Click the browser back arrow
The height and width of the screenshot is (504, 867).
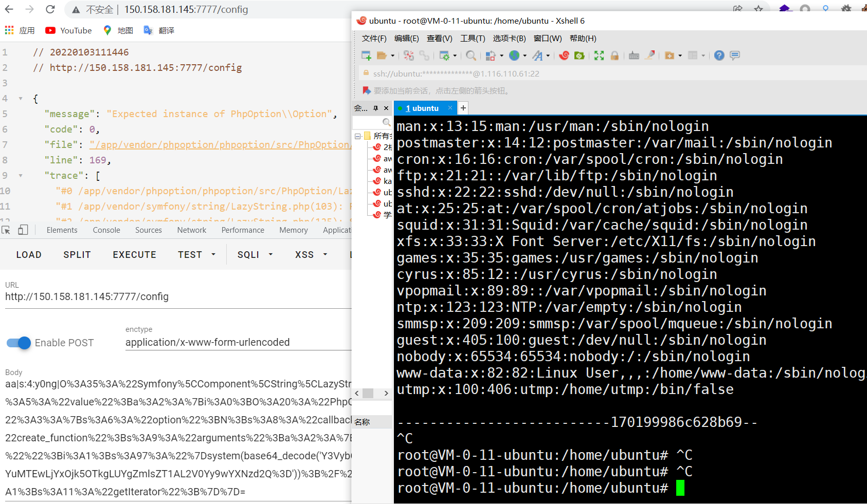click(9, 9)
